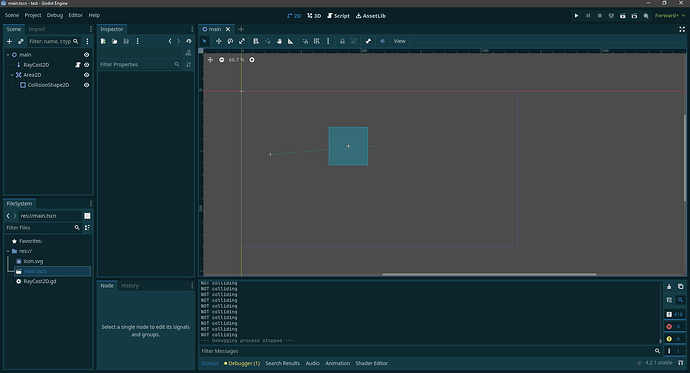690x373 pixels.
Task: Reset zoom at 66.7 % label
Action: click(236, 60)
